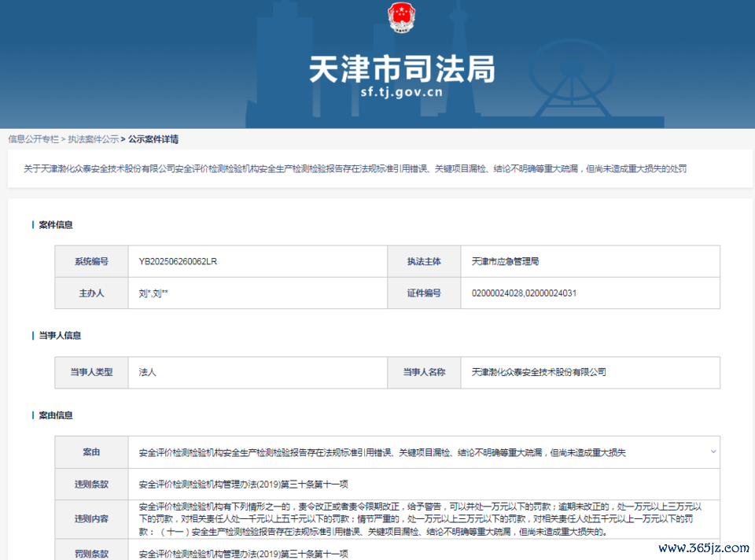Click the 当事人类型 value 法人
755x560 pixels.
pos(147,372)
